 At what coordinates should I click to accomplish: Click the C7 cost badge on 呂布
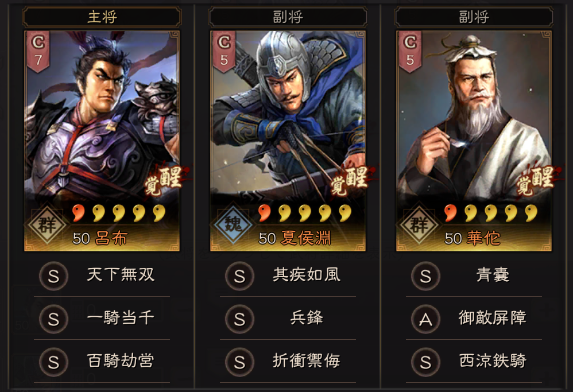38,52
